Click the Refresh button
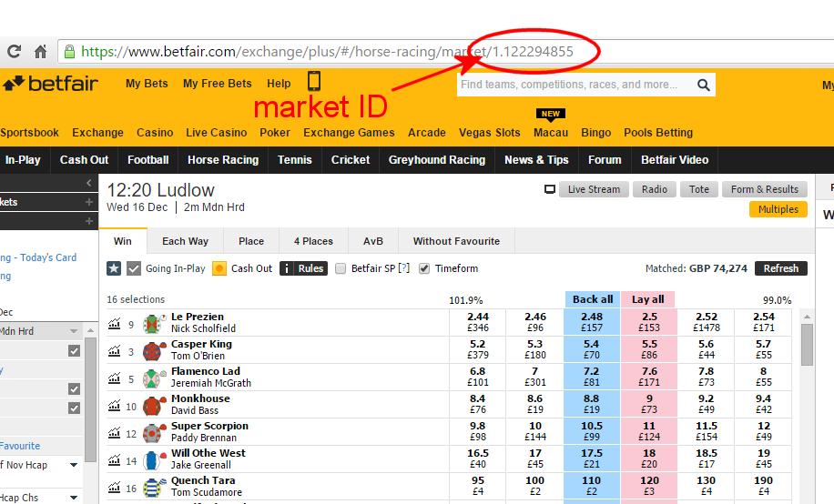 coord(781,268)
